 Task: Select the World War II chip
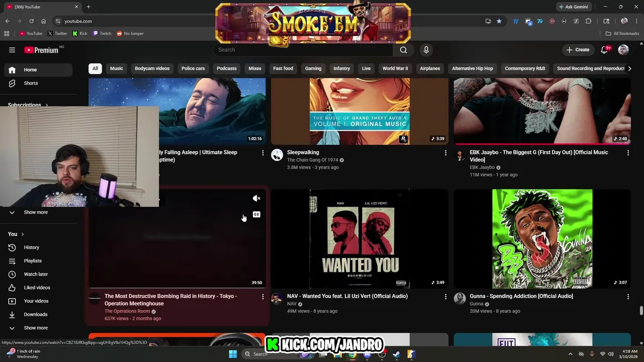(x=395, y=68)
